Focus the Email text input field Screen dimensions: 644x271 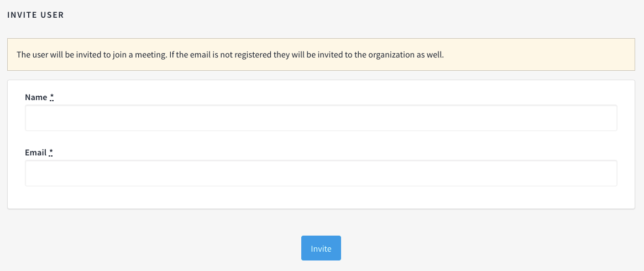[x=321, y=173]
